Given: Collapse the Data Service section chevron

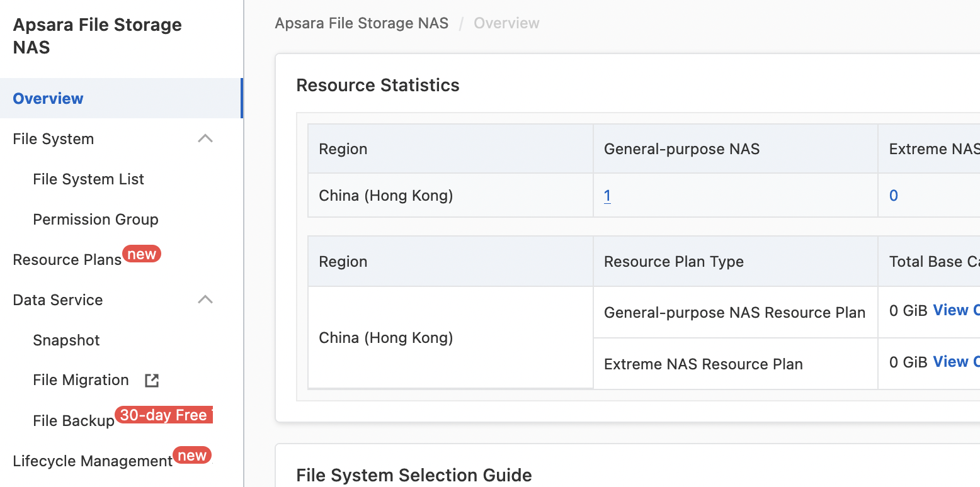Looking at the screenshot, I should coord(205,299).
